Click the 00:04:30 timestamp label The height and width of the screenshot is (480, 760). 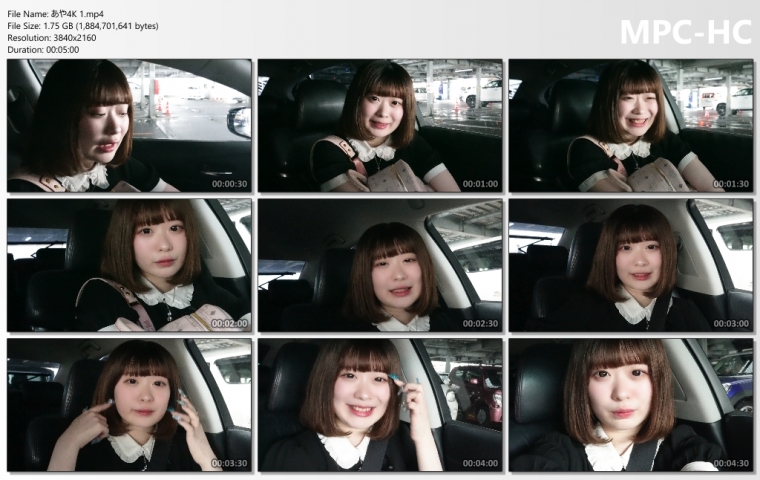(731, 464)
